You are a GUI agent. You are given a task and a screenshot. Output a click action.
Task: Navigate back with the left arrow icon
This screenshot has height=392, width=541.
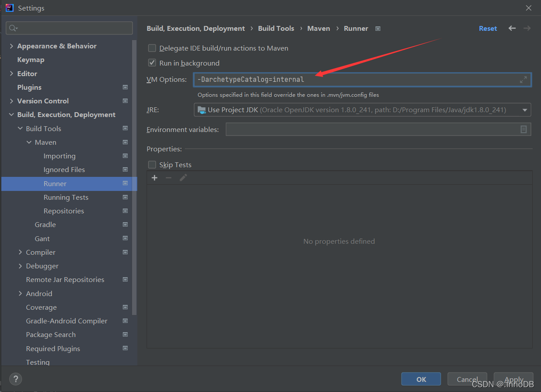point(512,28)
